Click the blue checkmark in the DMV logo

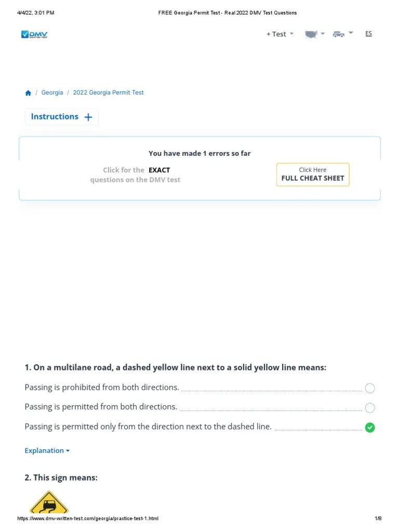pyautogui.click(x=24, y=33)
